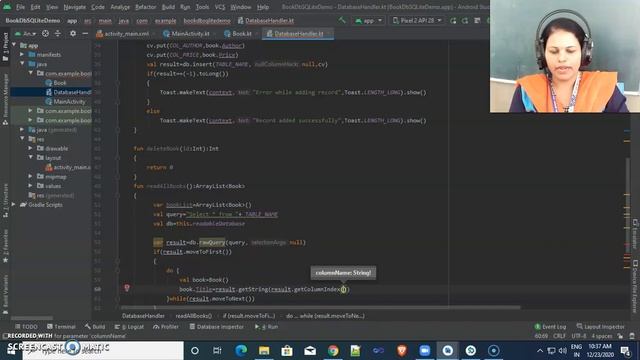Open Microsoft Edge from the taskbar
The width and height of the screenshot is (640, 360).
click(241, 351)
